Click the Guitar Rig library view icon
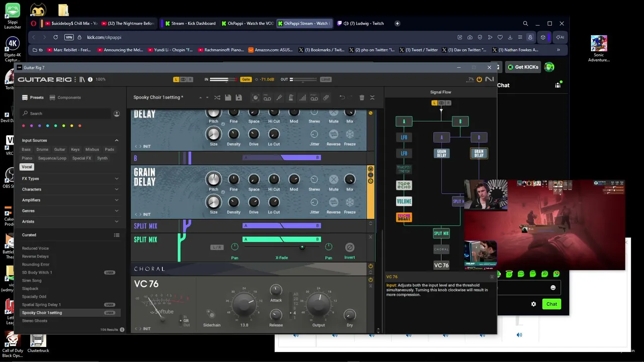 (82, 79)
